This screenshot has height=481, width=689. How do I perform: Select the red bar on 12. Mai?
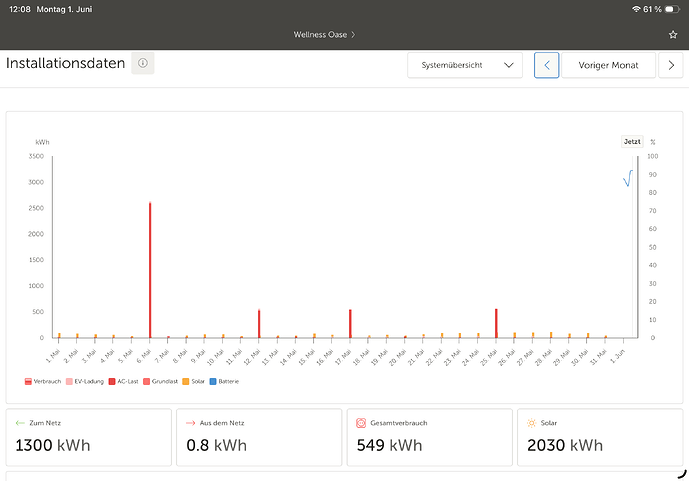(x=259, y=324)
